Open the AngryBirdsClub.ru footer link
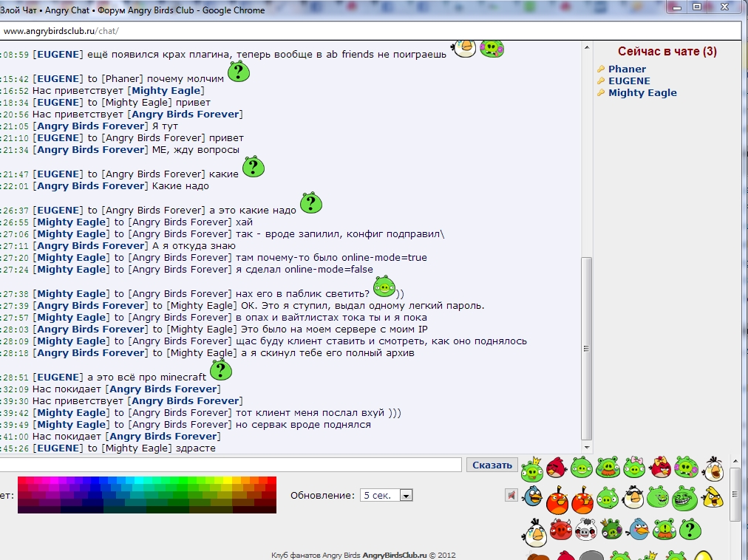Viewport: 748px width, 560px height. (395, 556)
